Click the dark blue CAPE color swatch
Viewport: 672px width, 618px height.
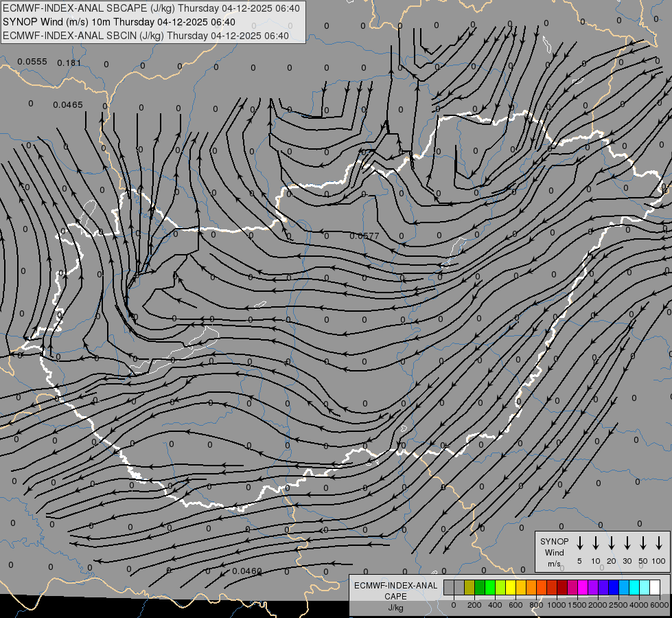[614, 587]
